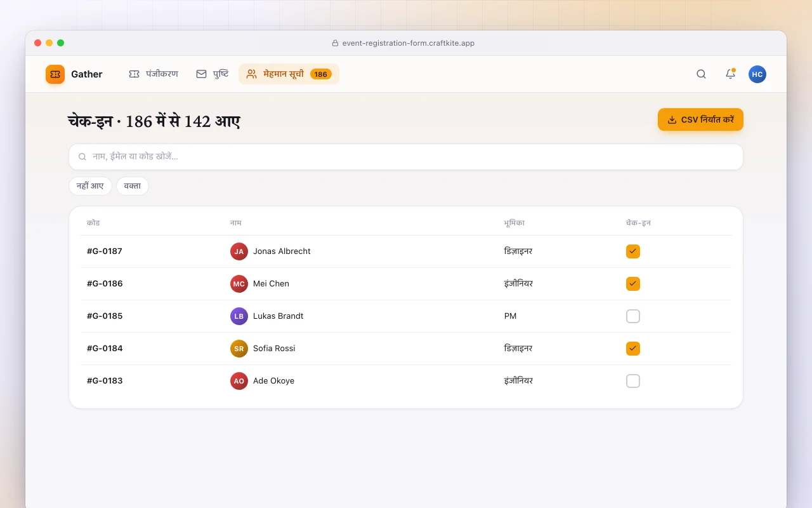Click Jonas Albrecht's JA avatar

click(239, 251)
